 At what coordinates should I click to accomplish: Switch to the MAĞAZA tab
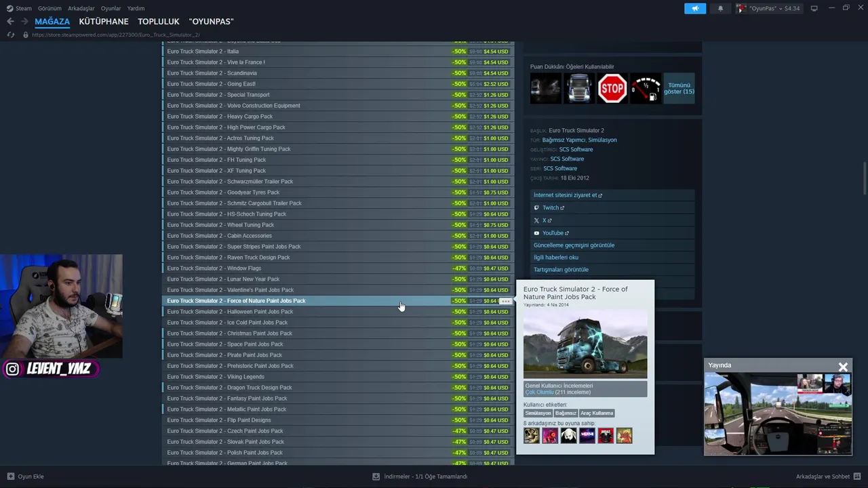tap(52, 22)
